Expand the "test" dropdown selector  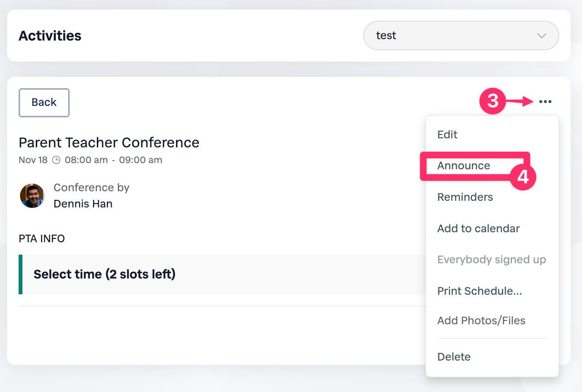[x=461, y=36]
